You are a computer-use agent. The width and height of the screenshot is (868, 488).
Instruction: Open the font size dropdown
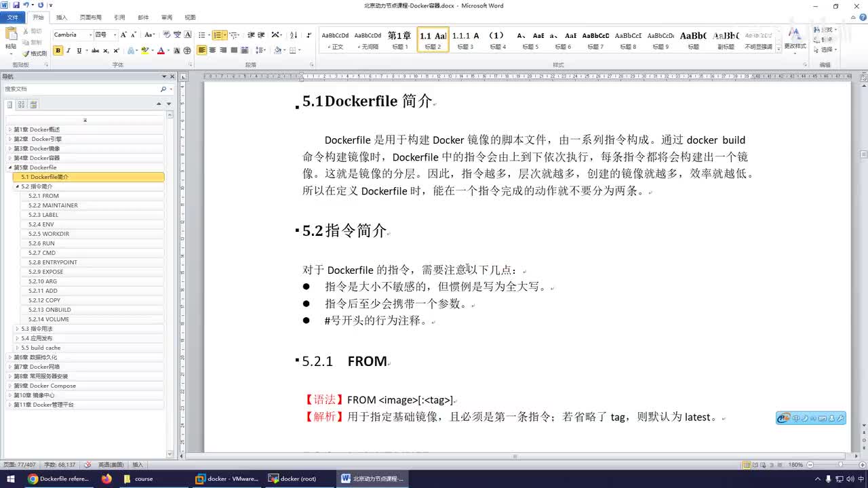115,35
